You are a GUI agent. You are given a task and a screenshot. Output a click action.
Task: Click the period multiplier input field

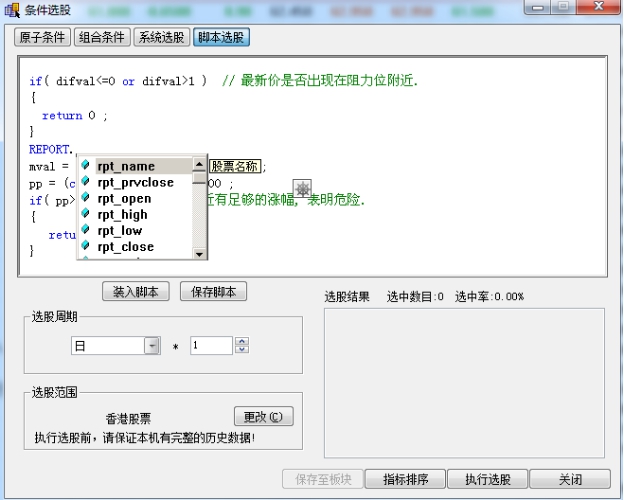[210, 345]
